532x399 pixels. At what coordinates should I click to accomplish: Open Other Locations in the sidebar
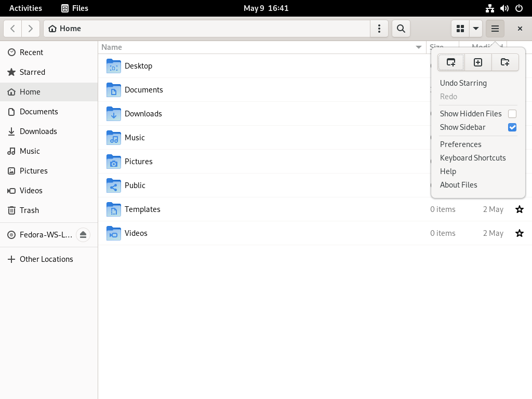(49, 259)
